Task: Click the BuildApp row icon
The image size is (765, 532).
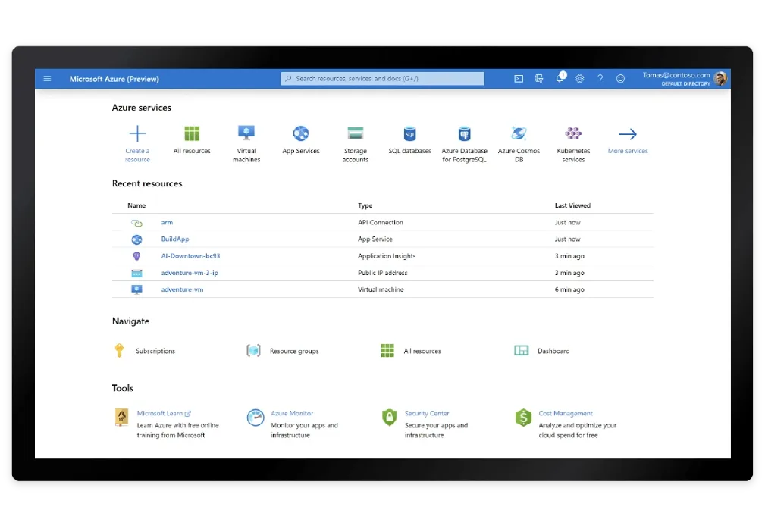Action: [136, 239]
